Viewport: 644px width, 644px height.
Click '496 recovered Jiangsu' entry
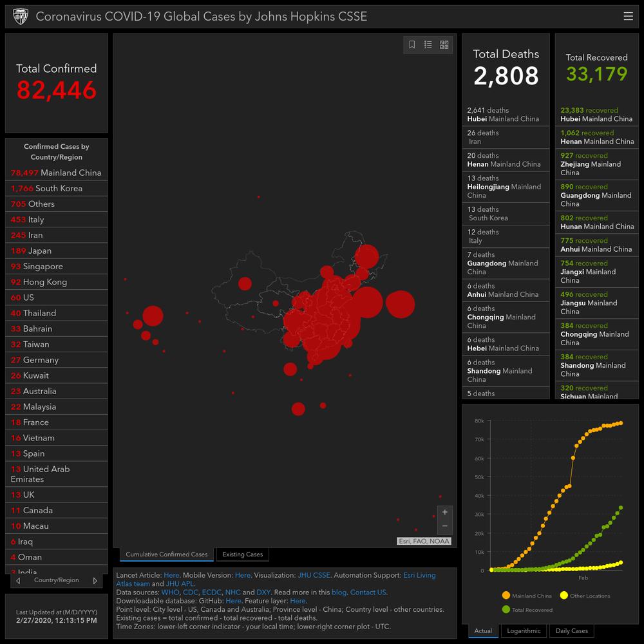(x=597, y=303)
